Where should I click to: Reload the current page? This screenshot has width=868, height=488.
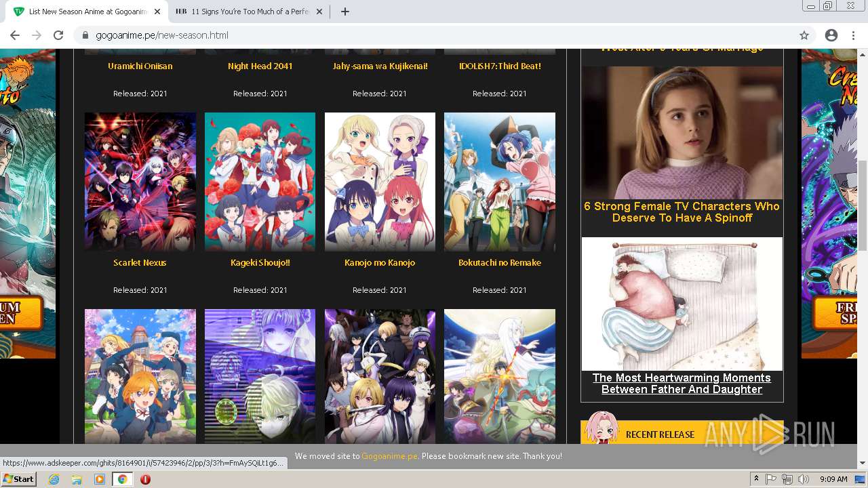(x=58, y=35)
